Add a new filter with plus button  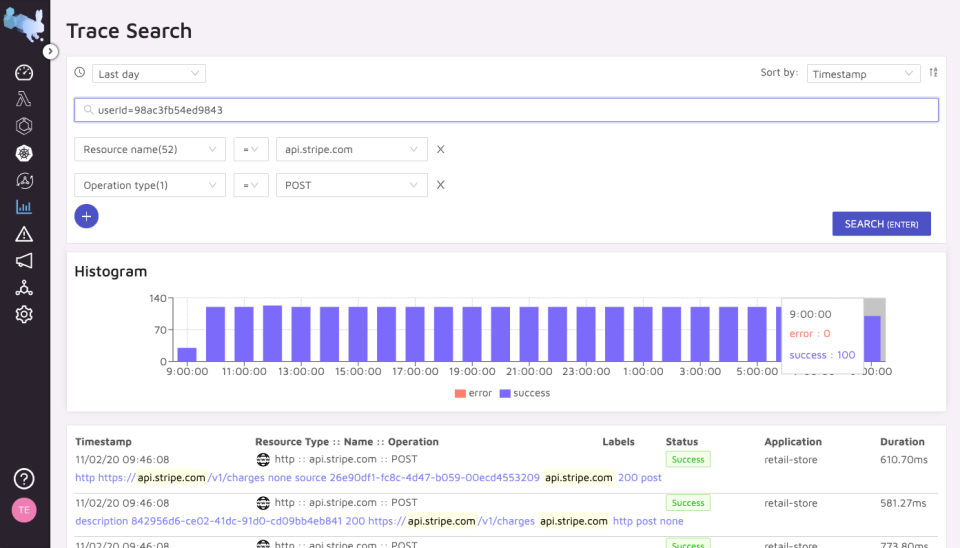86,216
